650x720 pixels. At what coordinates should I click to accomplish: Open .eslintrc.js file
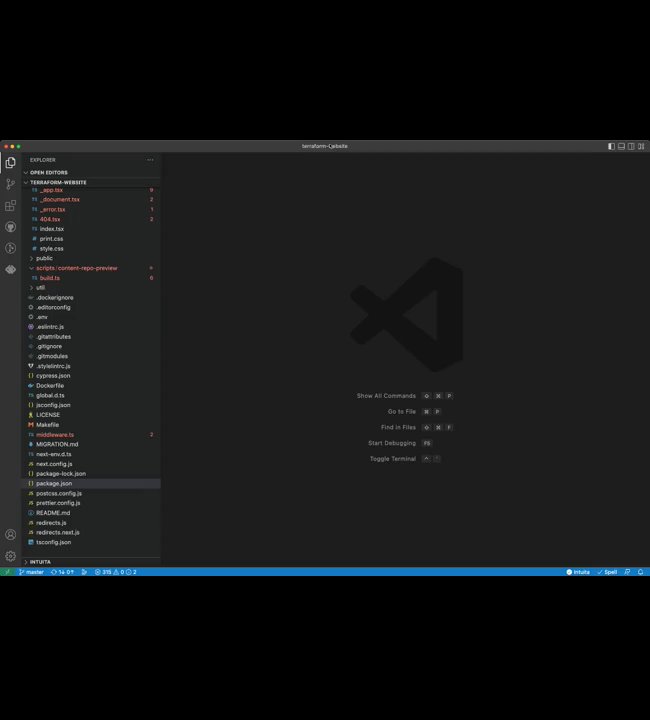click(x=91, y=327)
